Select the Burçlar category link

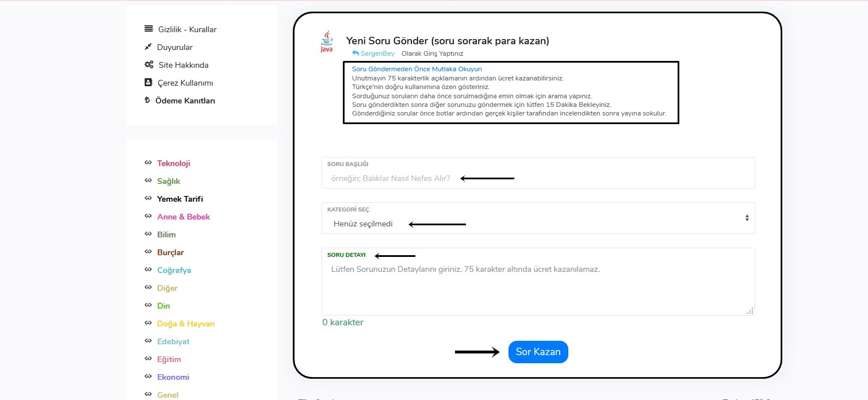170,252
